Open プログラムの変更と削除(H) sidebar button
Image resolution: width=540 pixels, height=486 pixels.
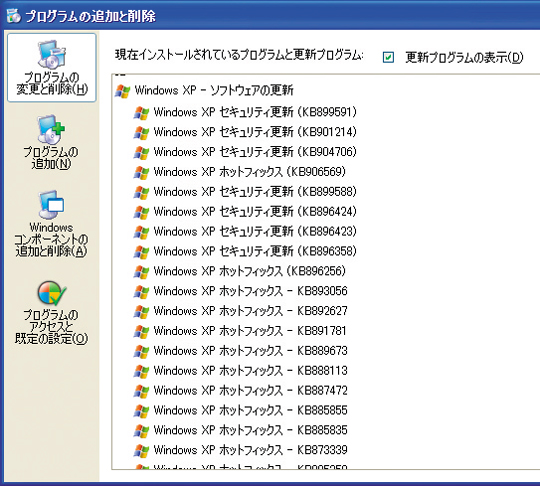(x=52, y=68)
